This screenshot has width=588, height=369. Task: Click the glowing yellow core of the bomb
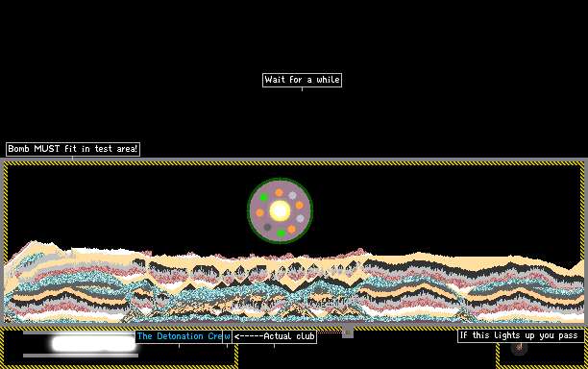280,210
